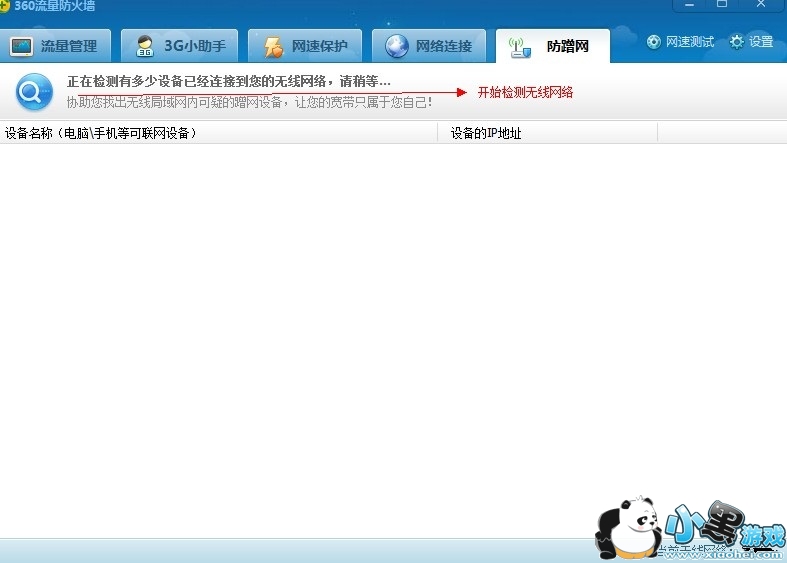
Task: Click the lightning shield icon on 网速保护
Action: click(x=274, y=47)
